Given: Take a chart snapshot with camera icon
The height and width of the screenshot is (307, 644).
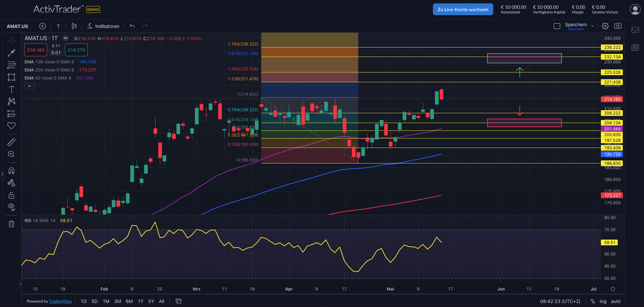Looking at the screenshot, I should (x=618, y=26).
